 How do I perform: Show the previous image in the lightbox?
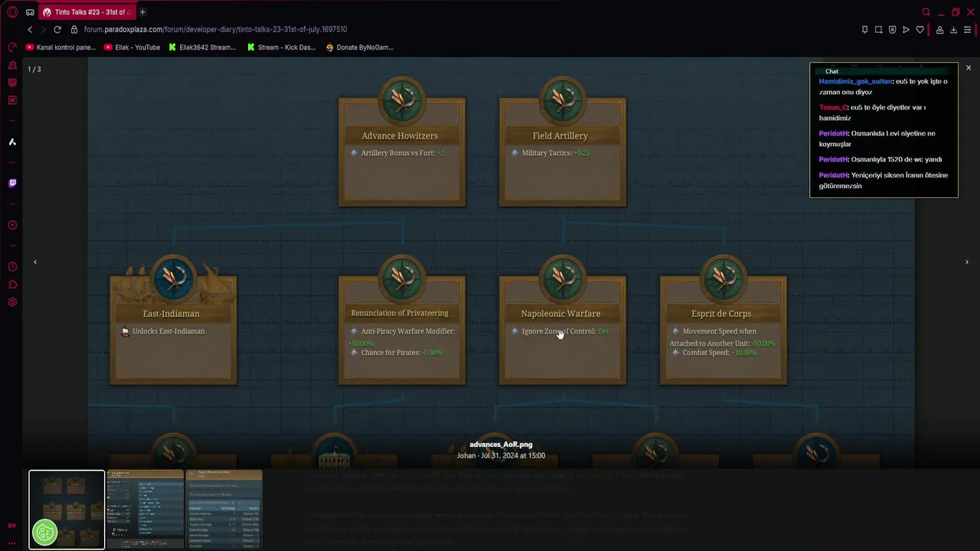click(x=34, y=262)
